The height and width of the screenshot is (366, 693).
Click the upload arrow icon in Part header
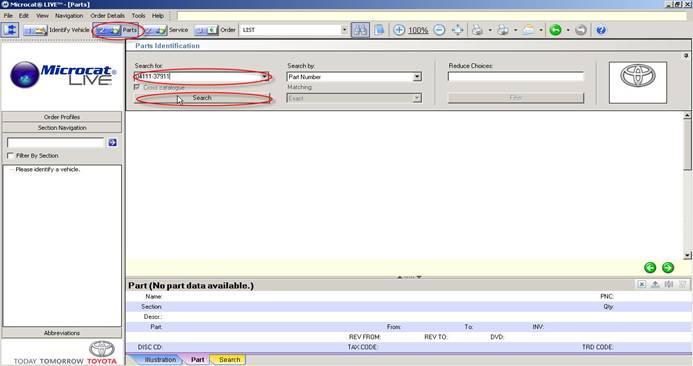click(655, 284)
